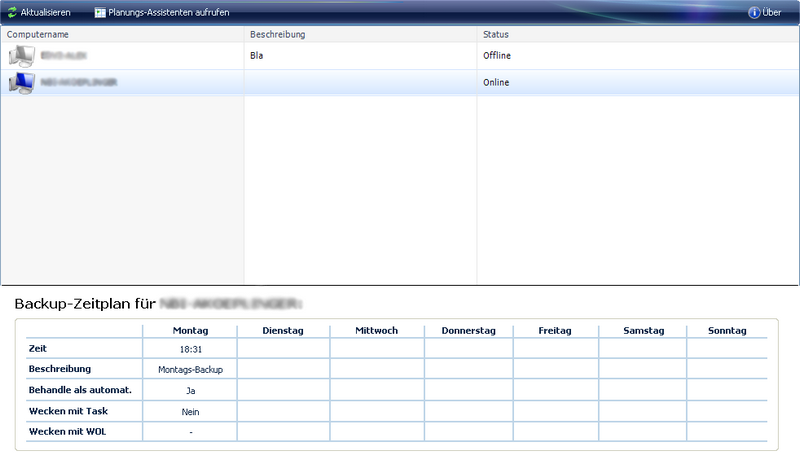Select the Montags-Backup description cell

pos(190,369)
